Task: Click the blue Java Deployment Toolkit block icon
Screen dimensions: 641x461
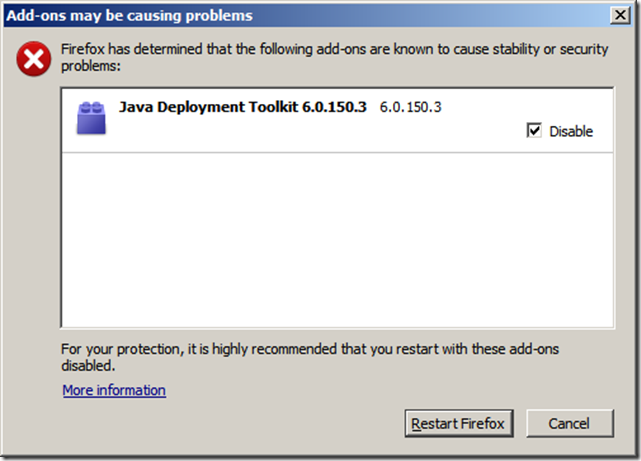Action: (x=91, y=117)
